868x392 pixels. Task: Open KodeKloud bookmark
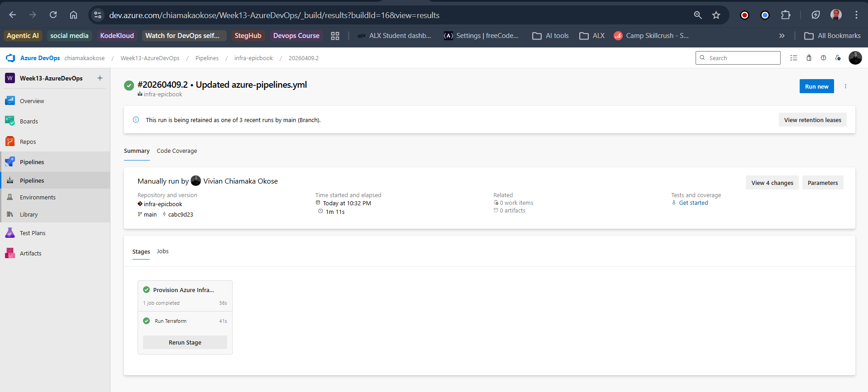click(117, 36)
